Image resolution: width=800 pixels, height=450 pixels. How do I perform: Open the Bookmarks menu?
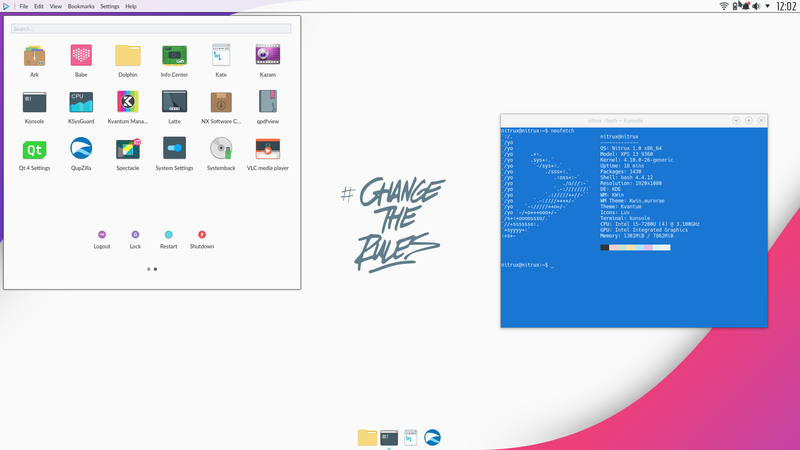[x=81, y=6]
